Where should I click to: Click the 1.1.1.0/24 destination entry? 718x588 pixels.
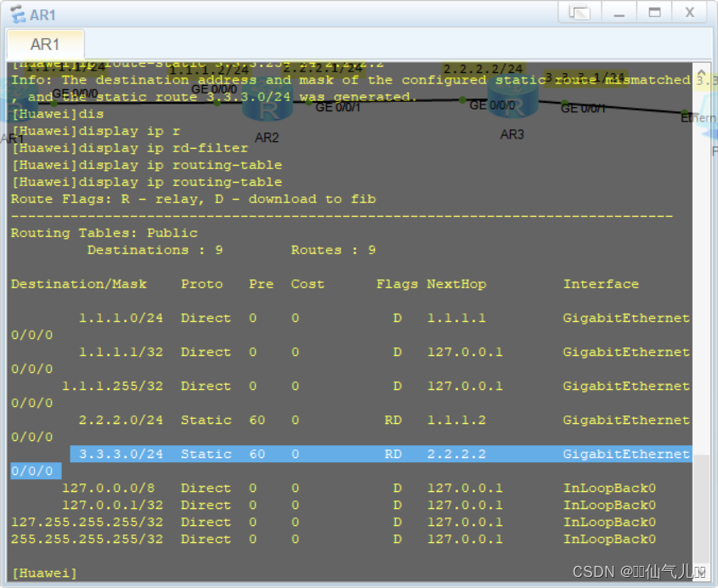pyautogui.click(x=121, y=318)
